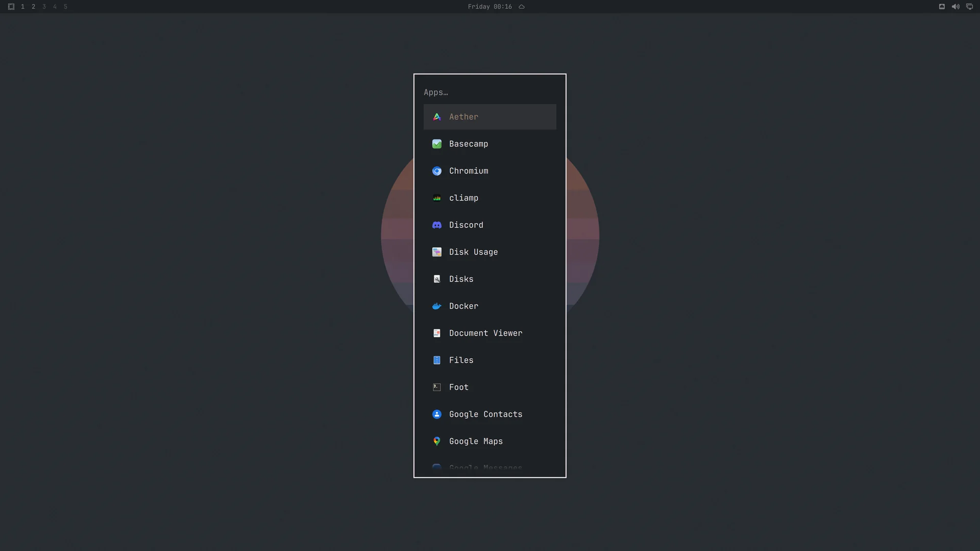The height and width of the screenshot is (551, 980).
Task: Select the Document Viewer entry
Action: tap(490, 333)
